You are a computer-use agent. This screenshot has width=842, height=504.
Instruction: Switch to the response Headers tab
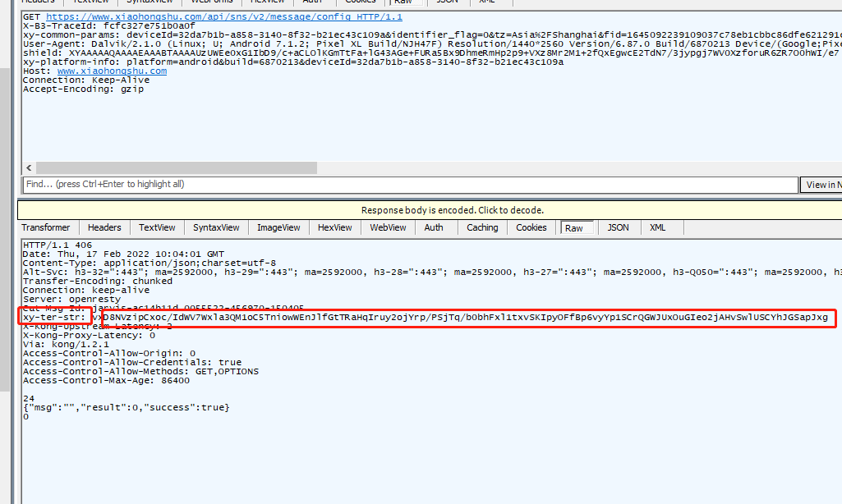point(104,227)
